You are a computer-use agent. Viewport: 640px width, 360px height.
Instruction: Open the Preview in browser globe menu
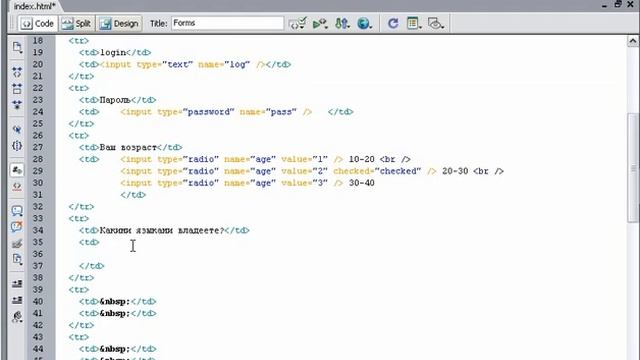click(x=364, y=23)
